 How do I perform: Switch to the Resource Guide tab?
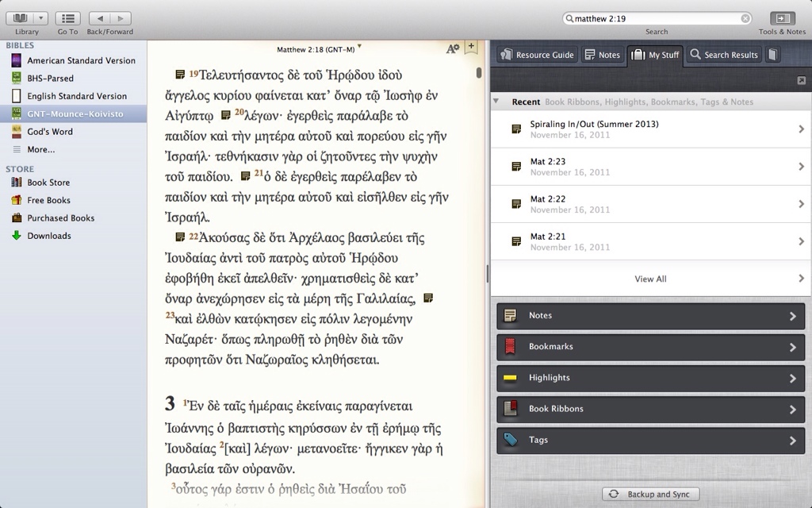pyautogui.click(x=537, y=55)
